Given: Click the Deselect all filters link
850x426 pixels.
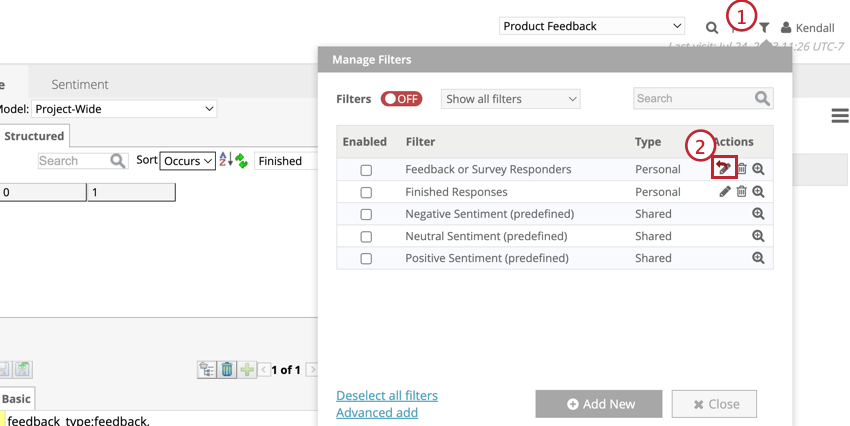Looking at the screenshot, I should tap(387, 396).
